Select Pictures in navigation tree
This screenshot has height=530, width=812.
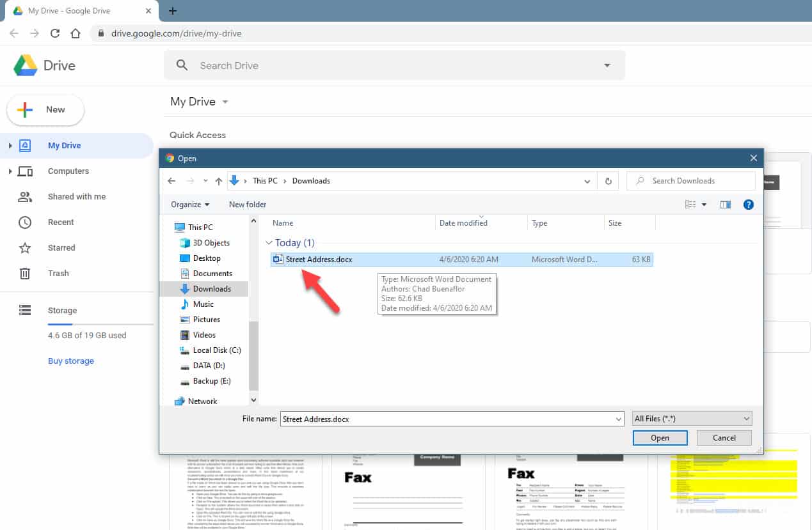coord(207,320)
